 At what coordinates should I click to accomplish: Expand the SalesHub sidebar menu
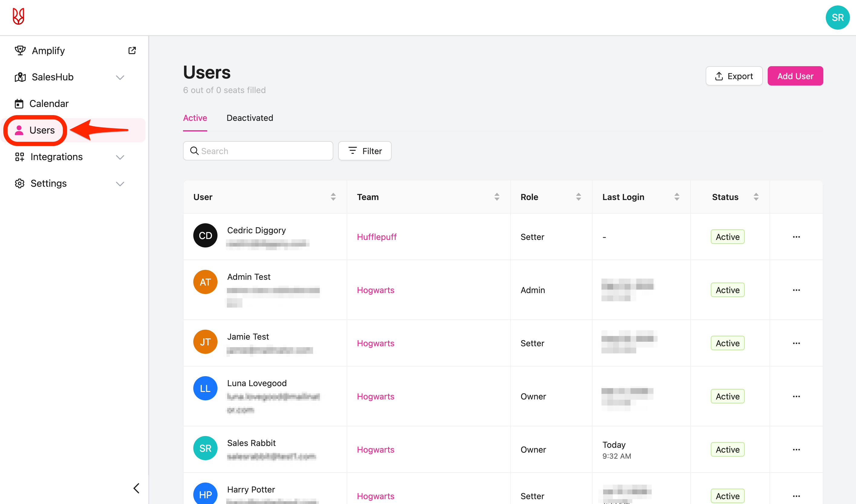point(120,77)
